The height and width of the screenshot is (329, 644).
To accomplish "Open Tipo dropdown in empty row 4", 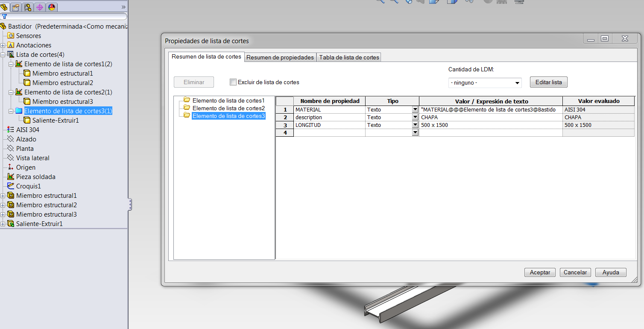I will pyautogui.click(x=415, y=133).
